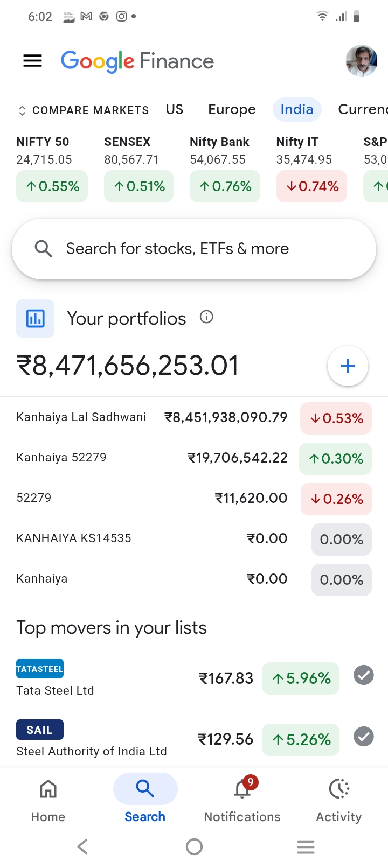Open the Your portfolios chart icon
The width and height of the screenshot is (388, 868).
tap(35, 318)
